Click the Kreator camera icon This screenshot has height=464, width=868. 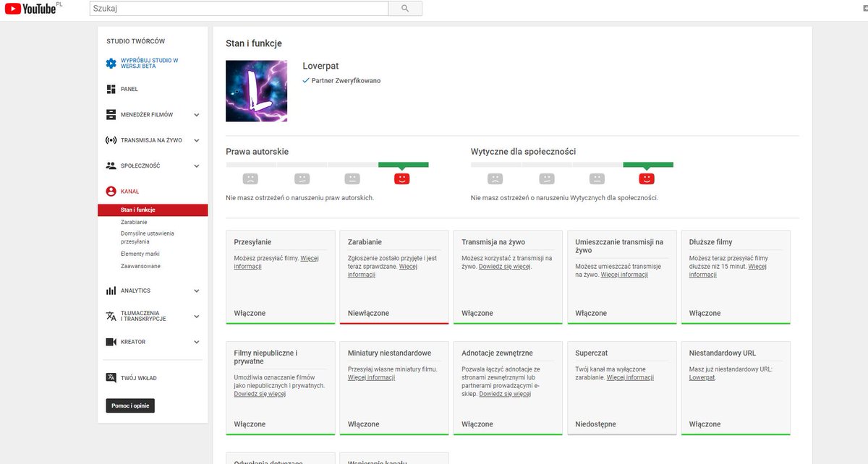coord(111,342)
